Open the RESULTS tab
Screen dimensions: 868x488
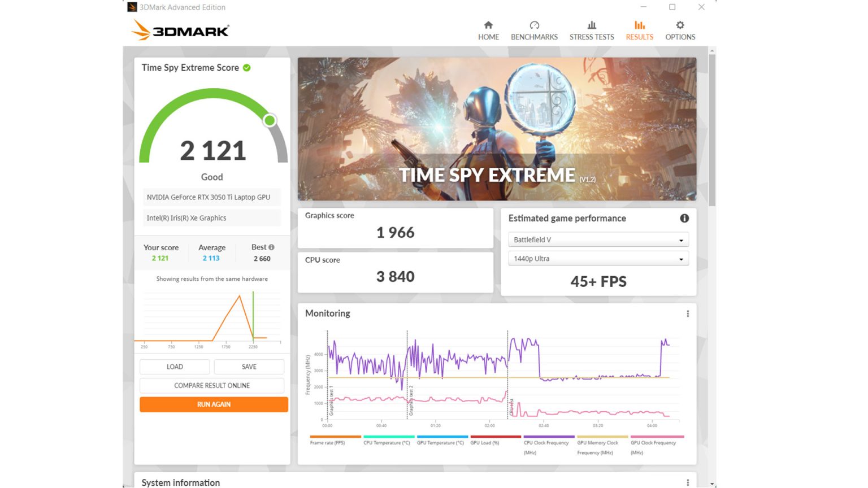639,30
